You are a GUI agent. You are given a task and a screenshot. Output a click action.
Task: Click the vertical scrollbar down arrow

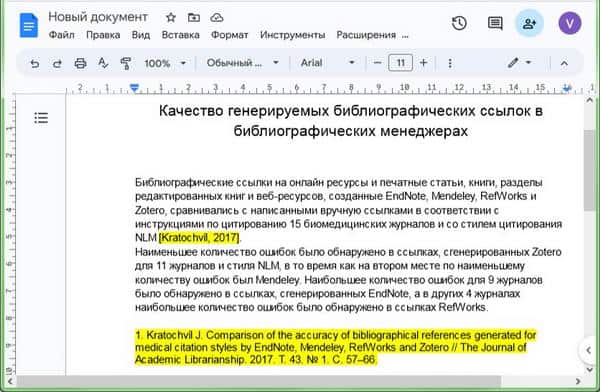589,369
